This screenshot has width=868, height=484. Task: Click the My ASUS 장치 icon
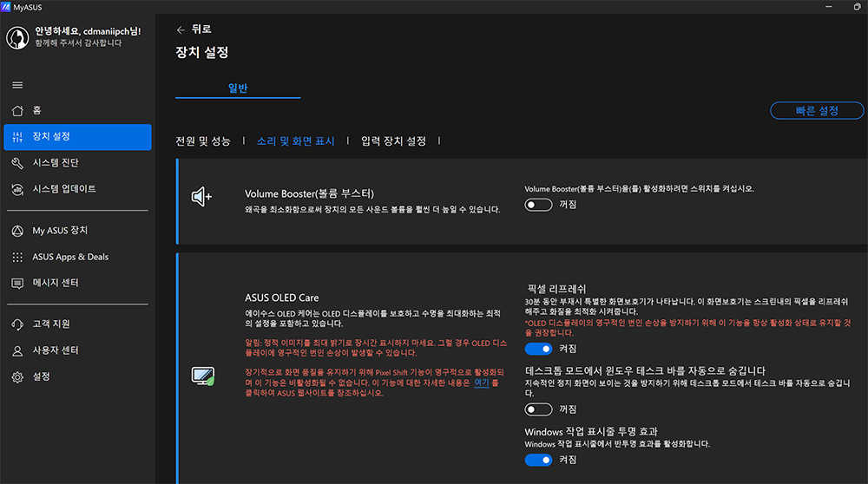[x=17, y=231]
